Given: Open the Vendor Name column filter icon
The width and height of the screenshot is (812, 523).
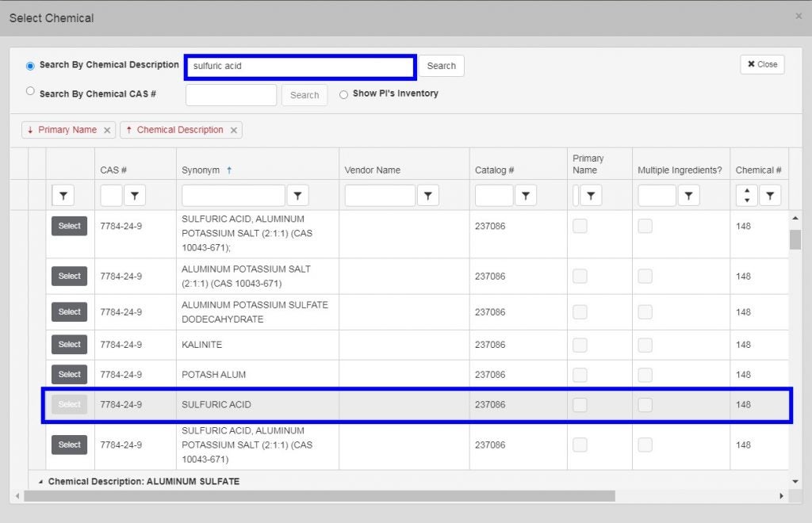Looking at the screenshot, I should click(427, 196).
